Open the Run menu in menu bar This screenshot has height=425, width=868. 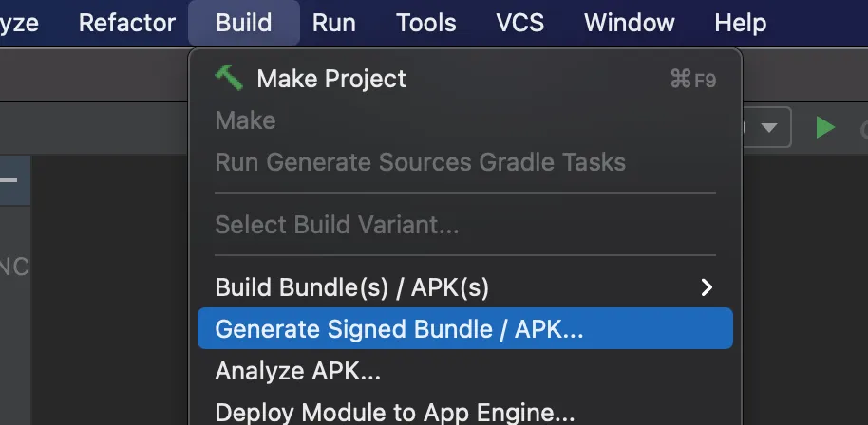334,23
